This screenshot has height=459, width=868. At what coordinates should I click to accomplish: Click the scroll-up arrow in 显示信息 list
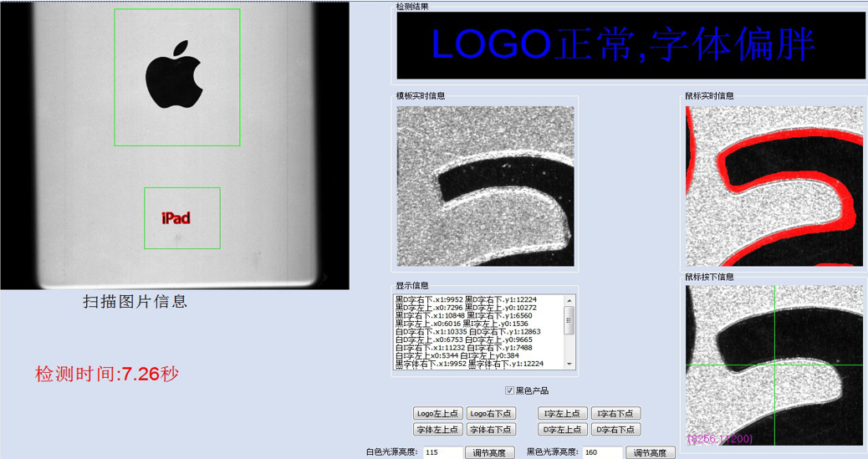point(569,300)
